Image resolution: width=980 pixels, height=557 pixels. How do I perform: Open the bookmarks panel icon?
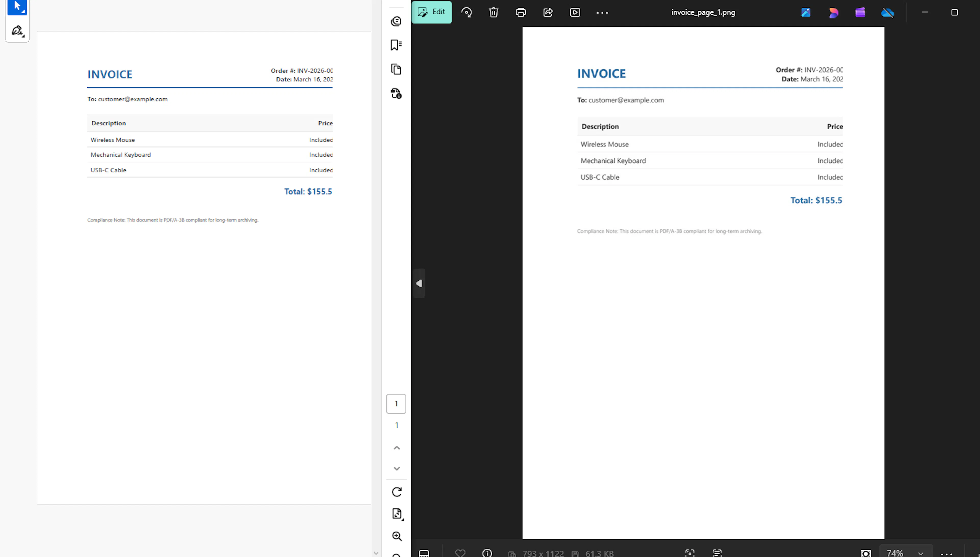396,45
